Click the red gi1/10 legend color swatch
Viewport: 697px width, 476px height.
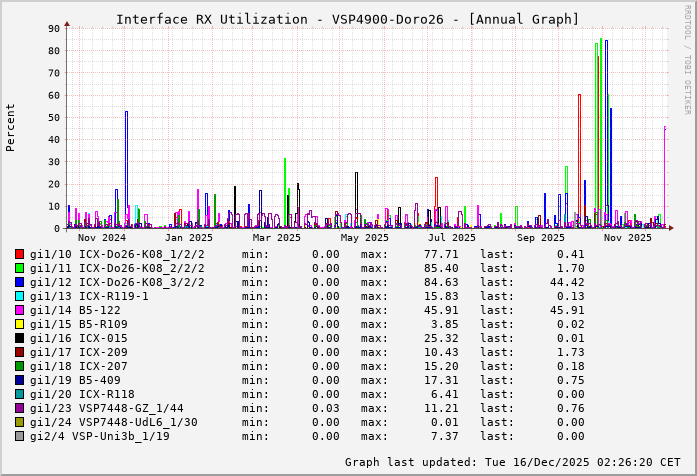[x=20, y=254]
